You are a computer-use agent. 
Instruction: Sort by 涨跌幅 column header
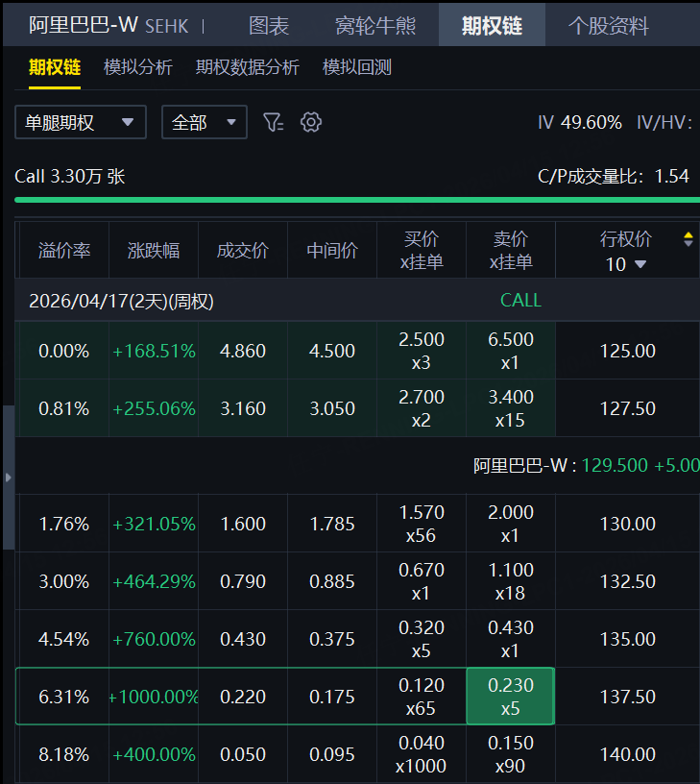(x=154, y=251)
